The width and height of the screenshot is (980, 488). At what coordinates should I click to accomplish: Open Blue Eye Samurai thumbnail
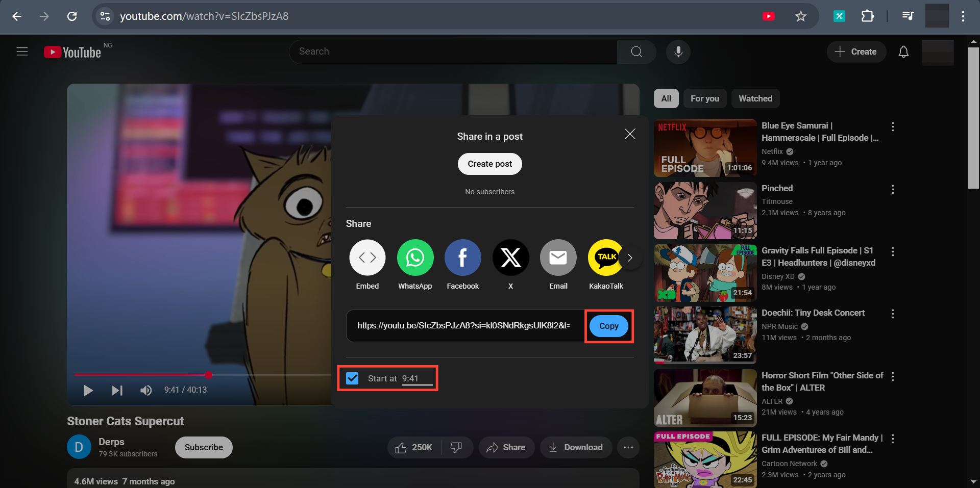coord(705,148)
